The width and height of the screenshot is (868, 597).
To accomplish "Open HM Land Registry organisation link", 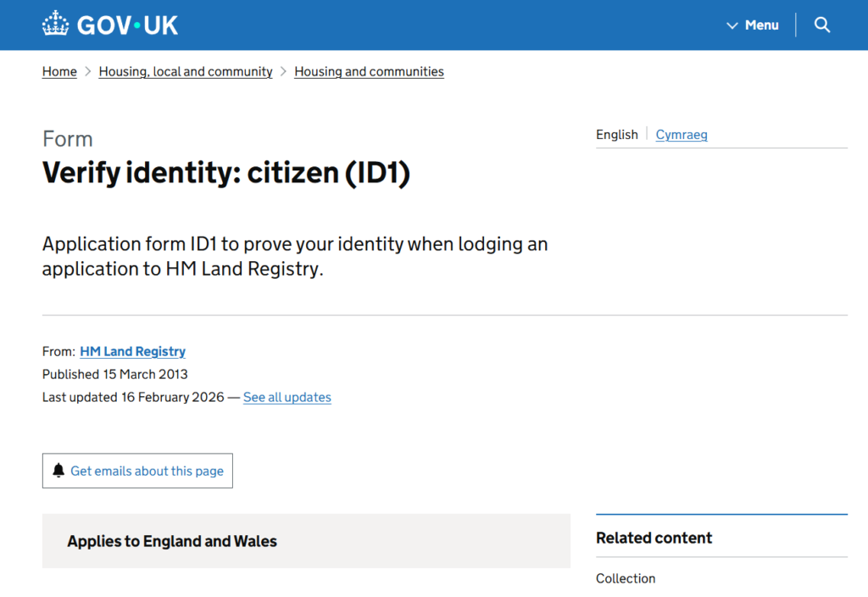I will coord(132,351).
